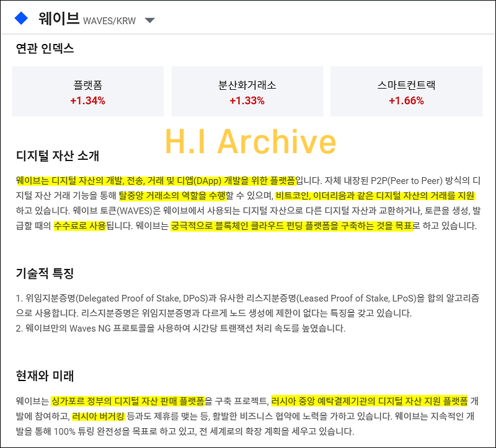Open the WAVES/KRW market dropdown arrow

149,20
